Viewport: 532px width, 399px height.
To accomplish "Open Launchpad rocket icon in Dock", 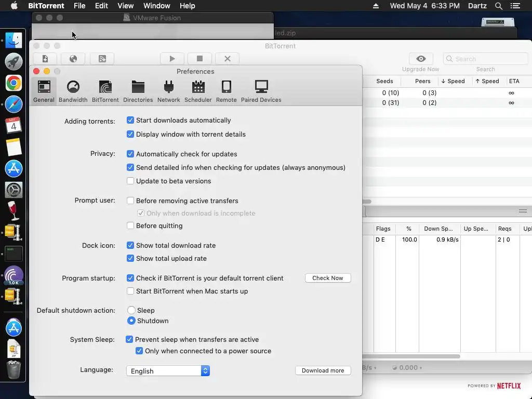I will (14, 62).
